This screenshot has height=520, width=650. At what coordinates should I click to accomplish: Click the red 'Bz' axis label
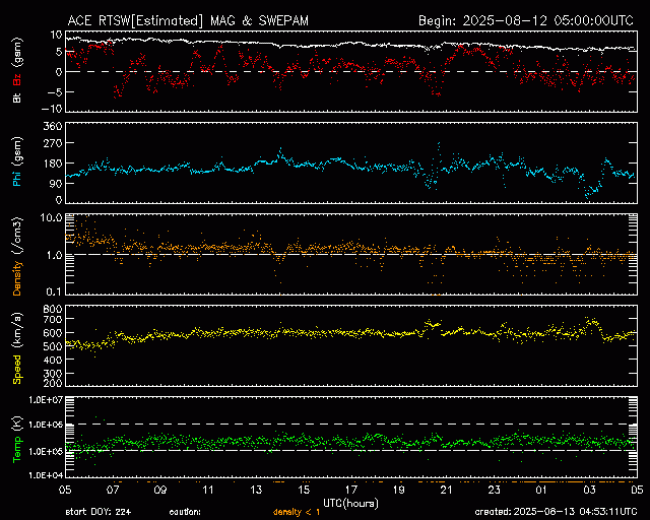pos(17,80)
